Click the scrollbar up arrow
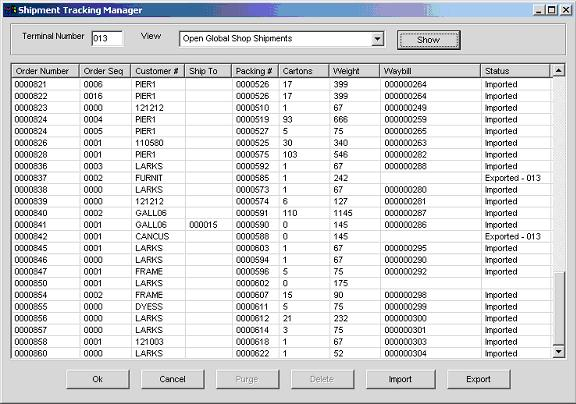576x404 pixels. pyautogui.click(x=558, y=71)
